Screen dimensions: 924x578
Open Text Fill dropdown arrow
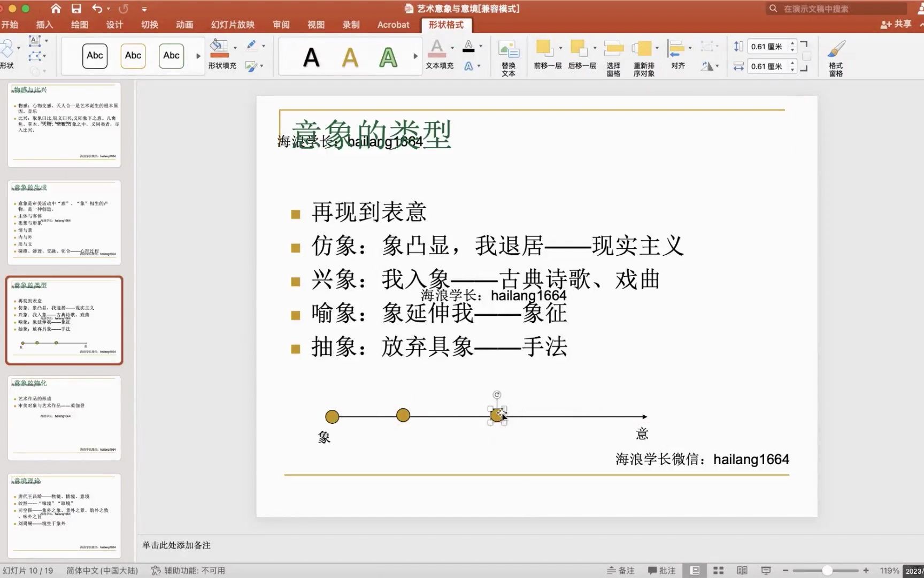pos(452,47)
